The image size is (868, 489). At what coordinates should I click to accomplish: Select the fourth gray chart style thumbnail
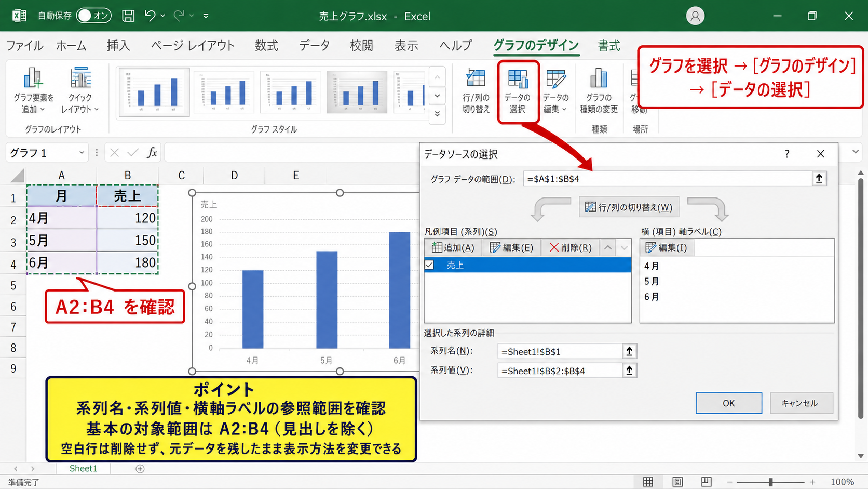(357, 92)
